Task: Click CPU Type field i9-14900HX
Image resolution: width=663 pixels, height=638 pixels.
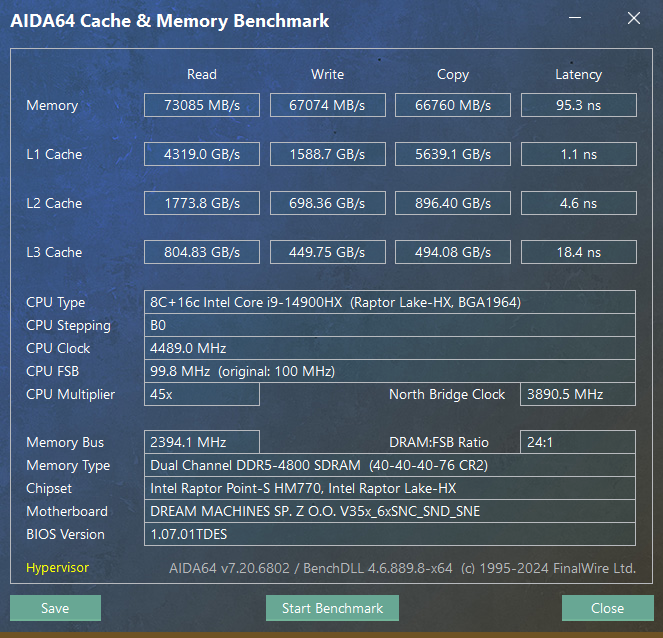Action: pos(390,302)
